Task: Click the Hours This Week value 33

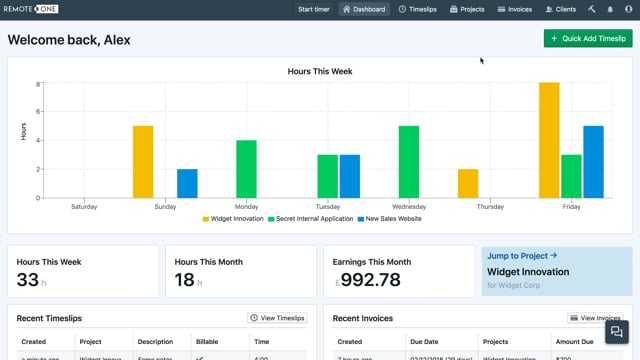Action: coord(27,280)
